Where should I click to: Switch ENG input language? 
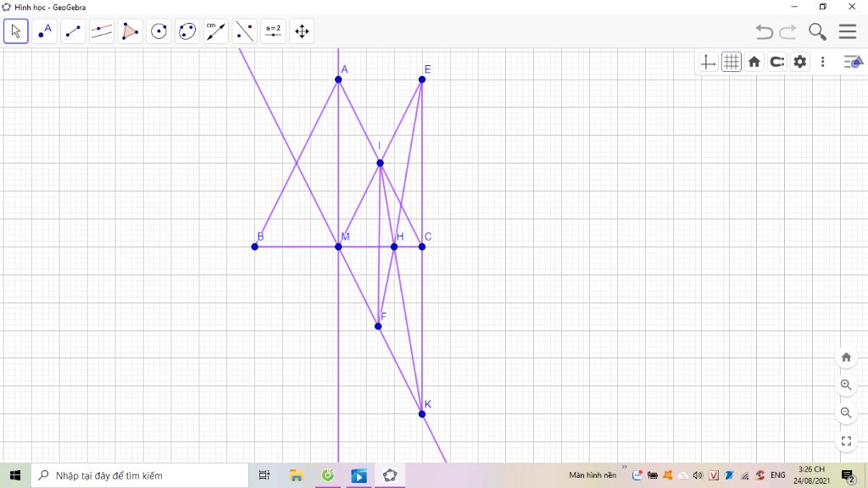[778, 475]
